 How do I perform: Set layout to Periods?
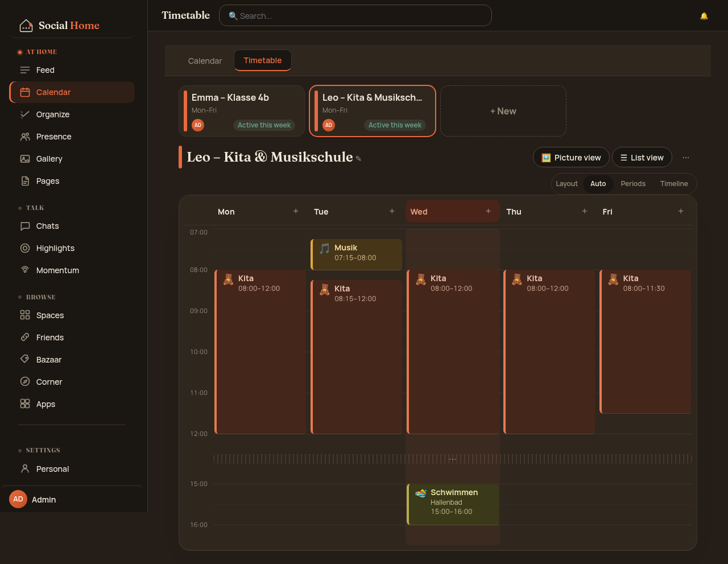pos(633,184)
